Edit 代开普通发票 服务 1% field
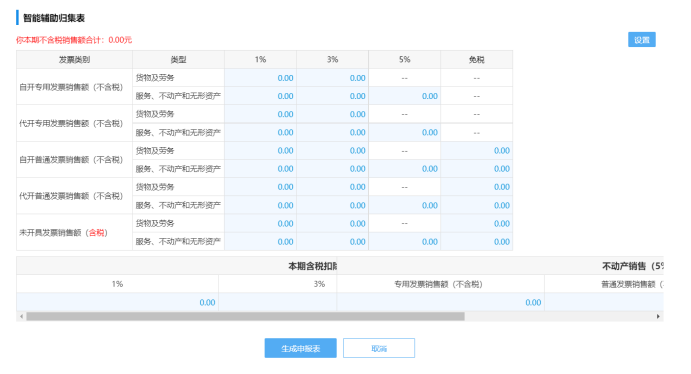The width and height of the screenshot is (691, 374). point(260,205)
